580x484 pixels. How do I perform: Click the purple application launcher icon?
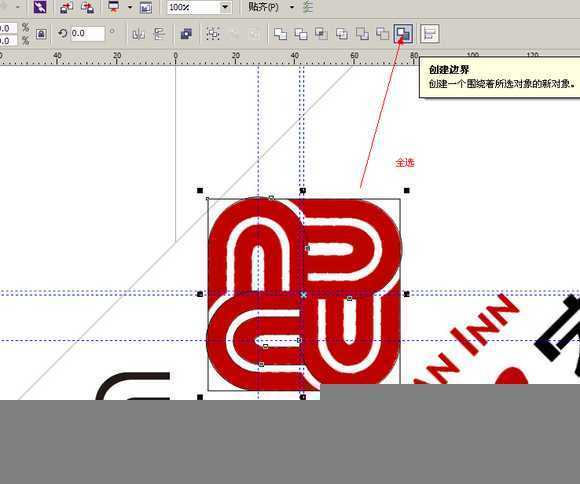pyautogui.click(x=40, y=7)
